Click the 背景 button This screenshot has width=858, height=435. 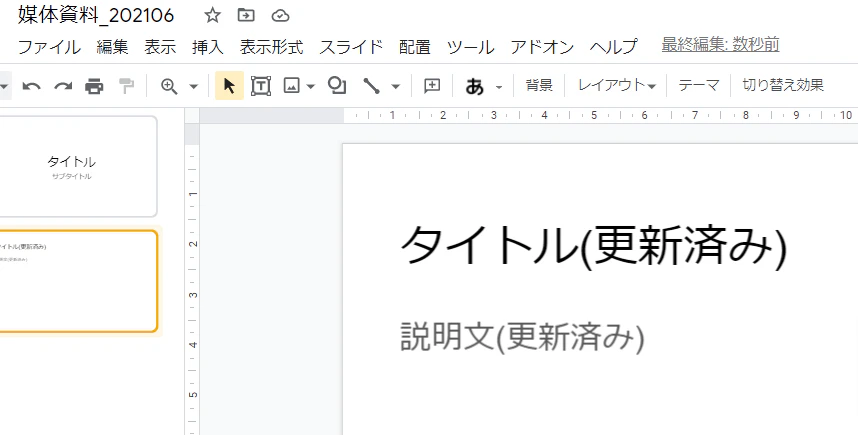[x=539, y=85]
